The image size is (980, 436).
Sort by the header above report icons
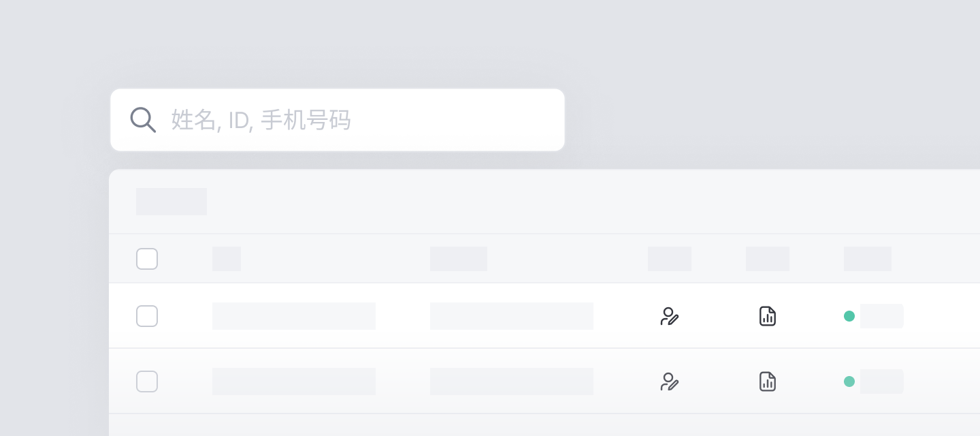[x=768, y=259]
